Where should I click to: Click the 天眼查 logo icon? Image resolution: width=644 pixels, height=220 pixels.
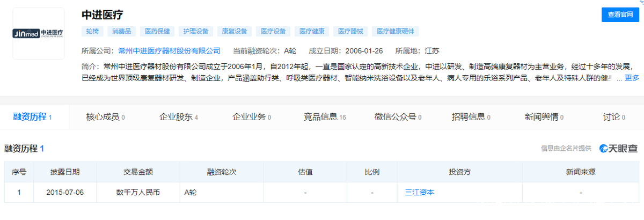(x=619, y=149)
